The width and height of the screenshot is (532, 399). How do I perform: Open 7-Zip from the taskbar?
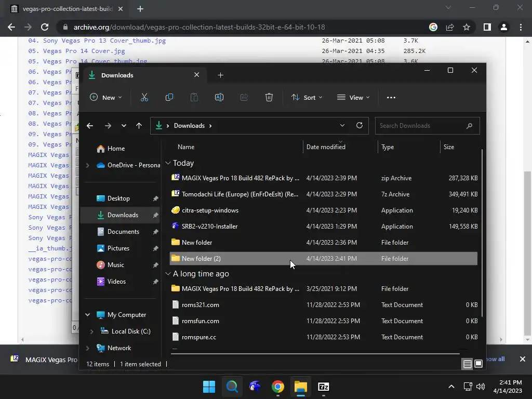point(324,387)
